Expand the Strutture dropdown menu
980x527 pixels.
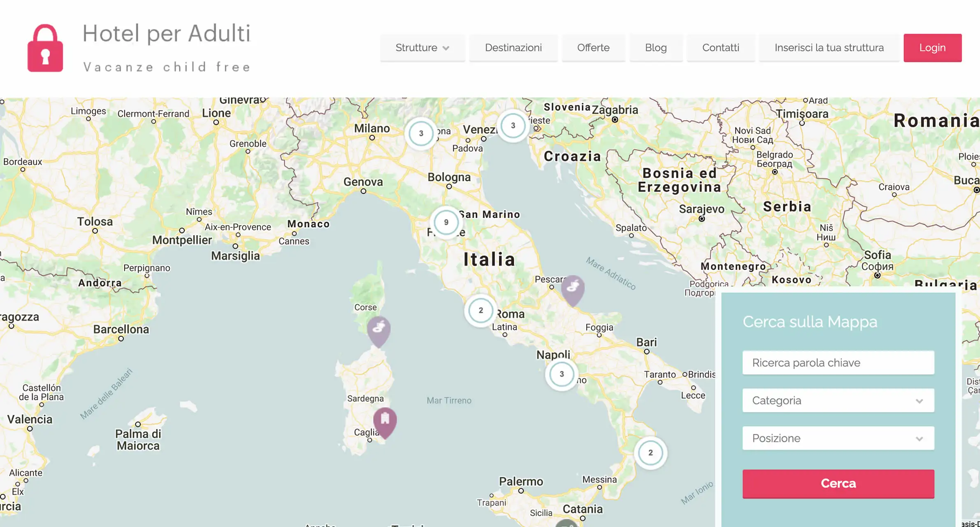(423, 48)
